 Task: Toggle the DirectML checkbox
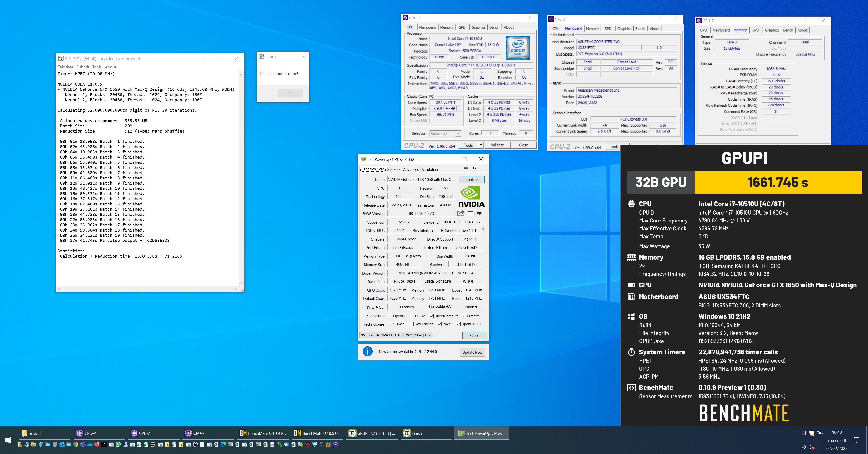coord(464,316)
